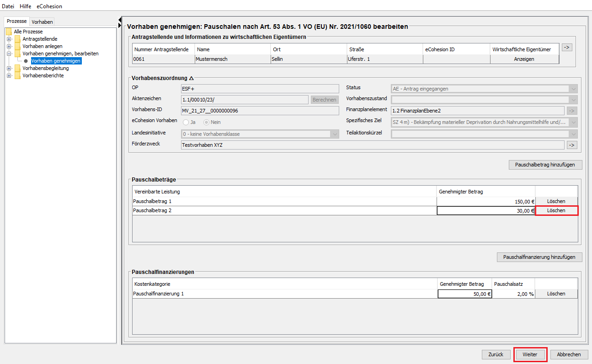Click the Vorhaben anlegen folder icon
The height and width of the screenshot is (364, 592).
tap(18, 46)
